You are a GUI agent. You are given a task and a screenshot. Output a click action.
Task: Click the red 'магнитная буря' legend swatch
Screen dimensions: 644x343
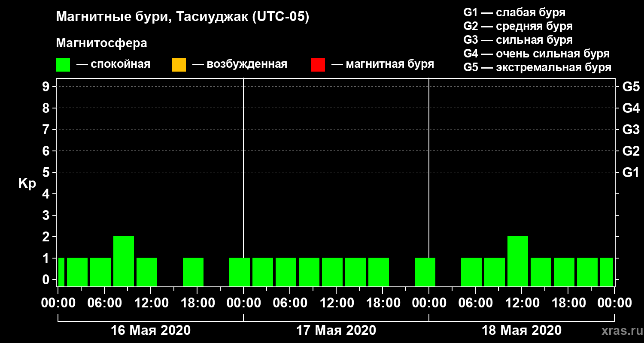(x=318, y=64)
